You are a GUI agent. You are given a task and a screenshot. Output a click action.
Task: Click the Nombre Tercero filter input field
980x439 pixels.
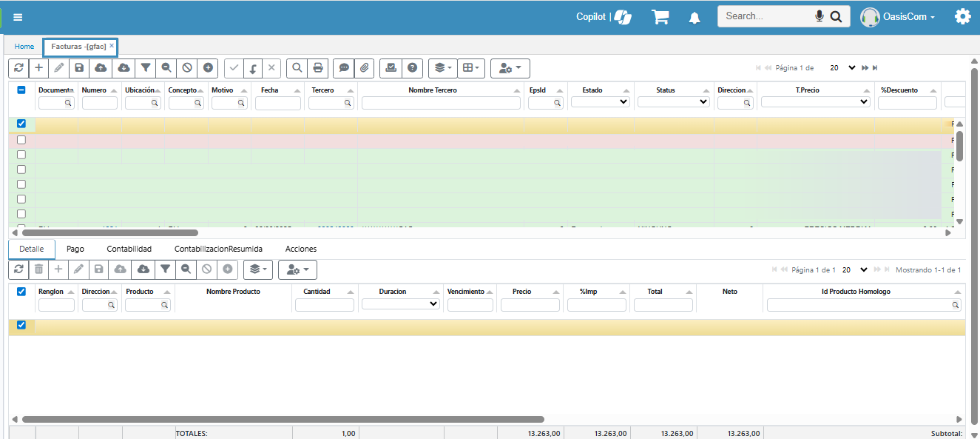[x=441, y=103]
